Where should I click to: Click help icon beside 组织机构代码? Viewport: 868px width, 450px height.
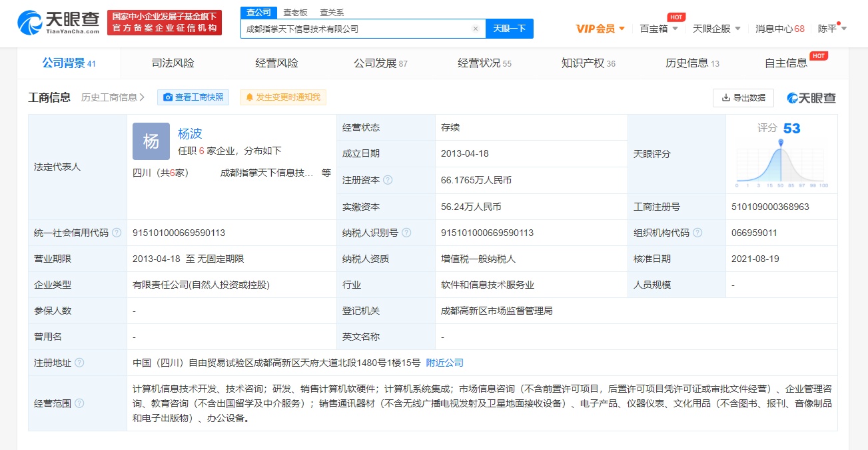(697, 233)
